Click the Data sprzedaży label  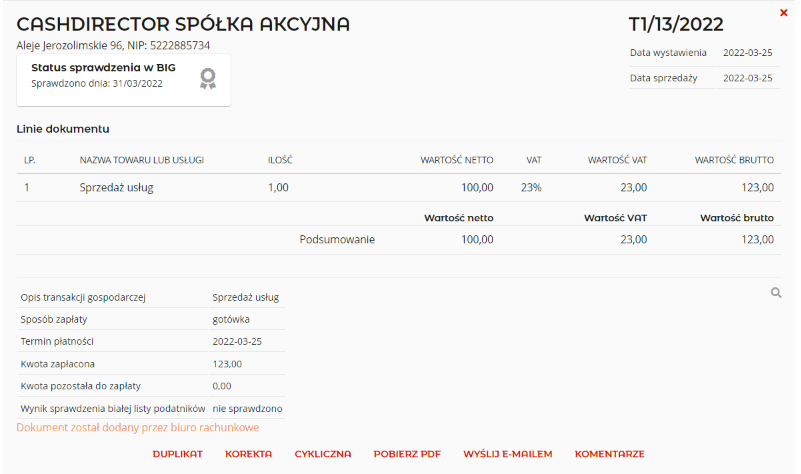click(663, 78)
